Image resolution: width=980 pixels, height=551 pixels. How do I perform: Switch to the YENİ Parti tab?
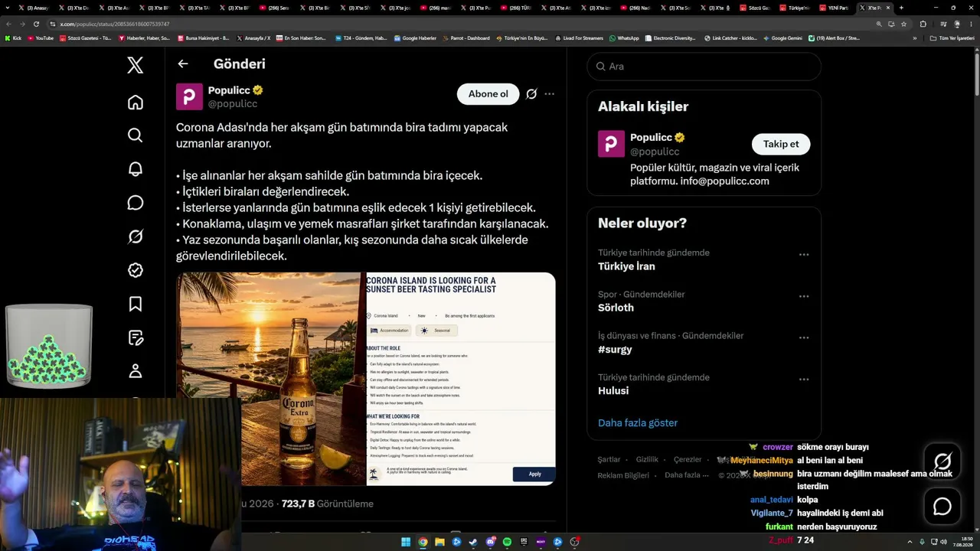click(837, 8)
